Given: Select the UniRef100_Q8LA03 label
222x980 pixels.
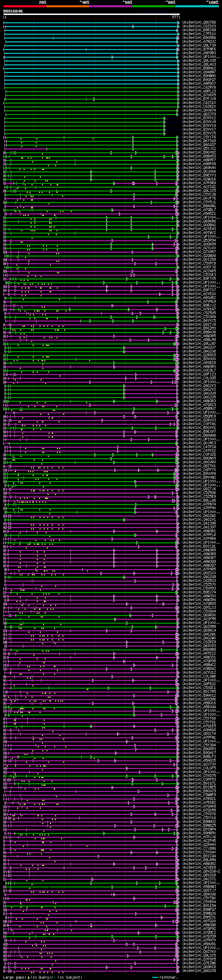Looking at the screenshot, I should (199, 64).
